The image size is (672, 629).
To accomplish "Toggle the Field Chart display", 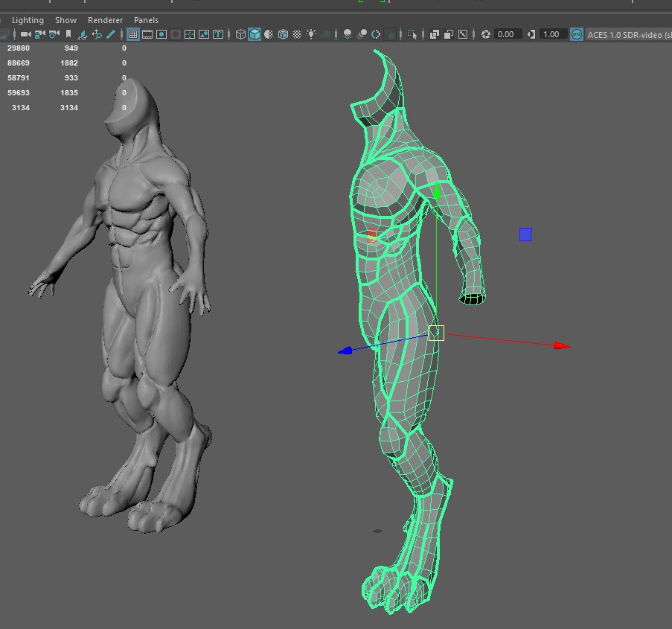I will pos(190,34).
